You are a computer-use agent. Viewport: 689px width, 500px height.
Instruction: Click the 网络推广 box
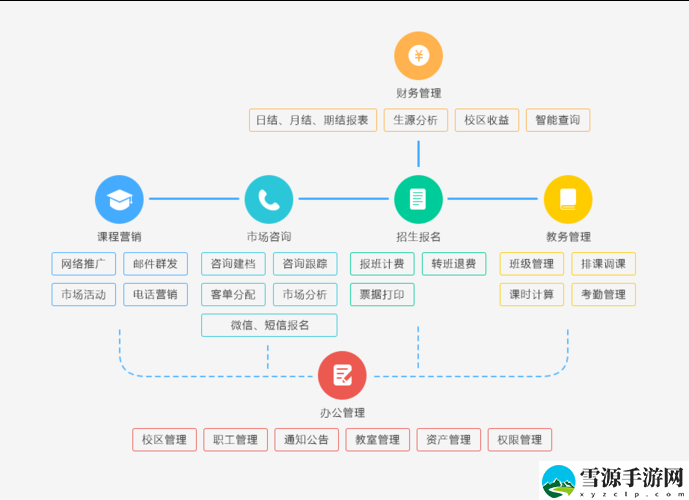83,264
